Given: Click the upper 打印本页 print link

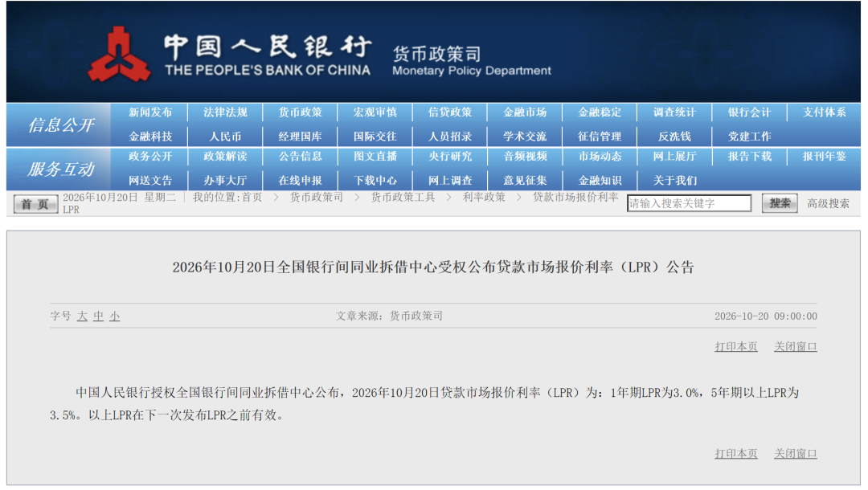Looking at the screenshot, I should [735, 347].
